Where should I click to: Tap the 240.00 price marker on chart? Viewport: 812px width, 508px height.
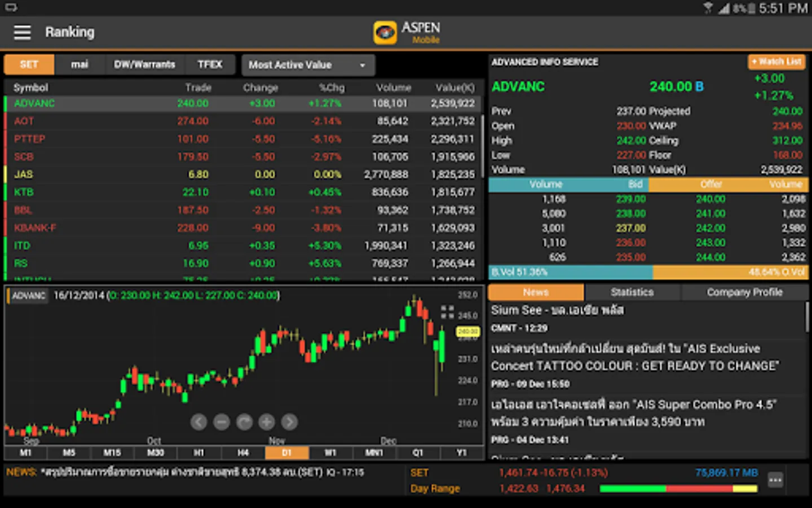(x=467, y=331)
